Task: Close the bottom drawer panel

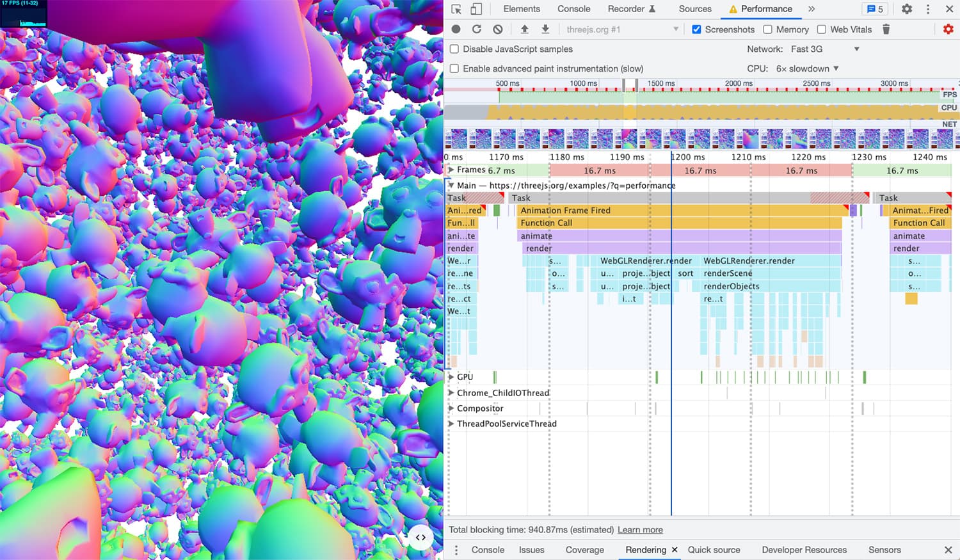Action: pyautogui.click(x=948, y=550)
